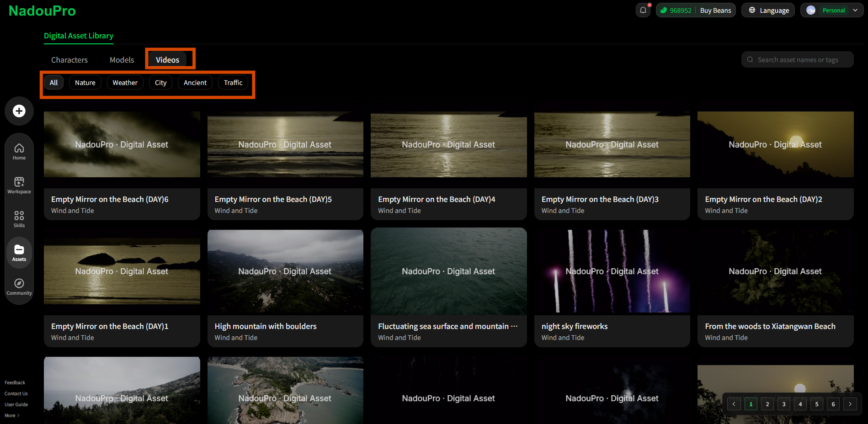Filter videos by Weather
868x424 pixels.
pos(125,83)
